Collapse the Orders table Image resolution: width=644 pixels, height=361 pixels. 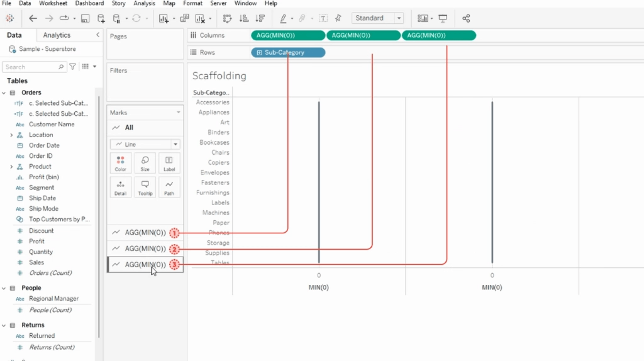point(4,92)
